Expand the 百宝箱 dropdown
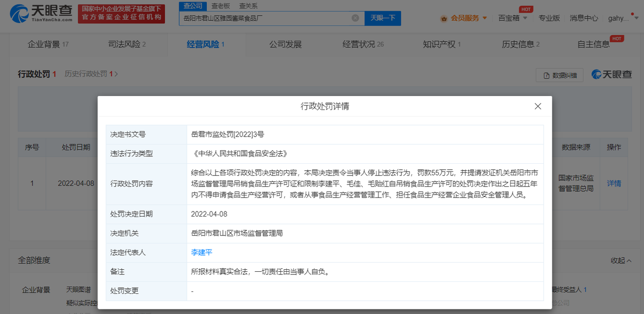644x314 pixels. click(x=513, y=18)
